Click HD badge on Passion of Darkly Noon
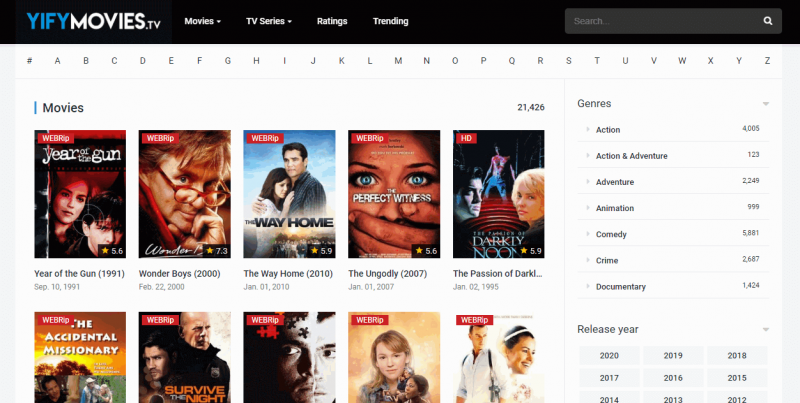Viewport: 800px width, 403px height. click(x=465, y=138)
